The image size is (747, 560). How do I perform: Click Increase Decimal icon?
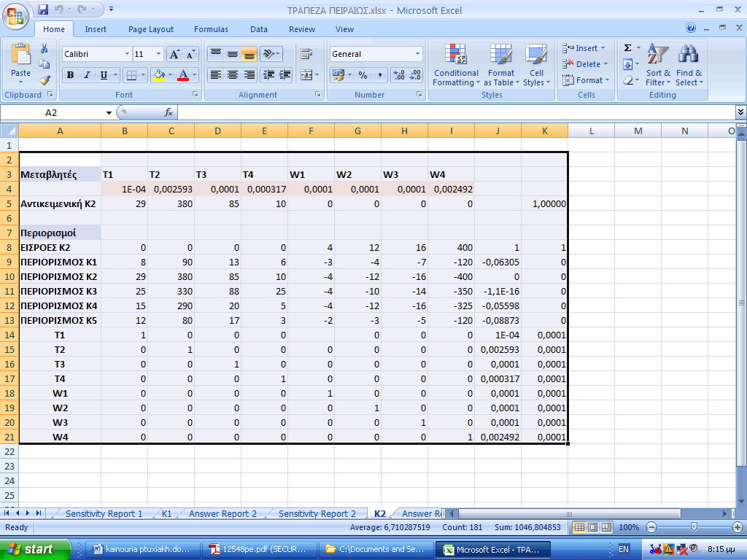tap(399, 75)
